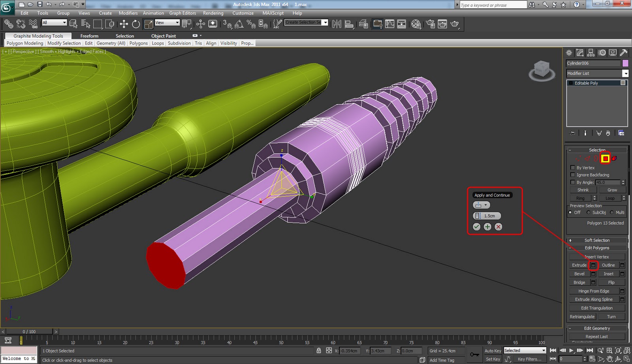Collapse the Edit Geometry rollout

click(597, 328)
